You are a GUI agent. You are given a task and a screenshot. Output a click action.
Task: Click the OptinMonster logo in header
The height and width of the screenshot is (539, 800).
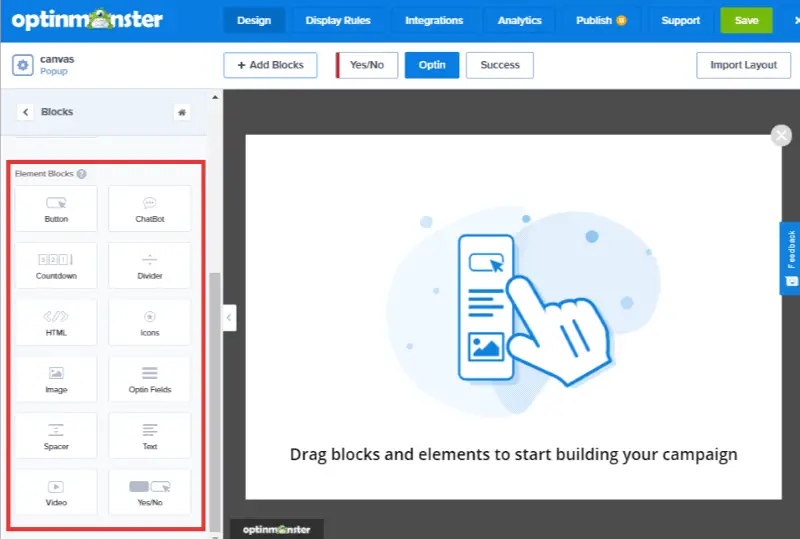coord(87,20)
